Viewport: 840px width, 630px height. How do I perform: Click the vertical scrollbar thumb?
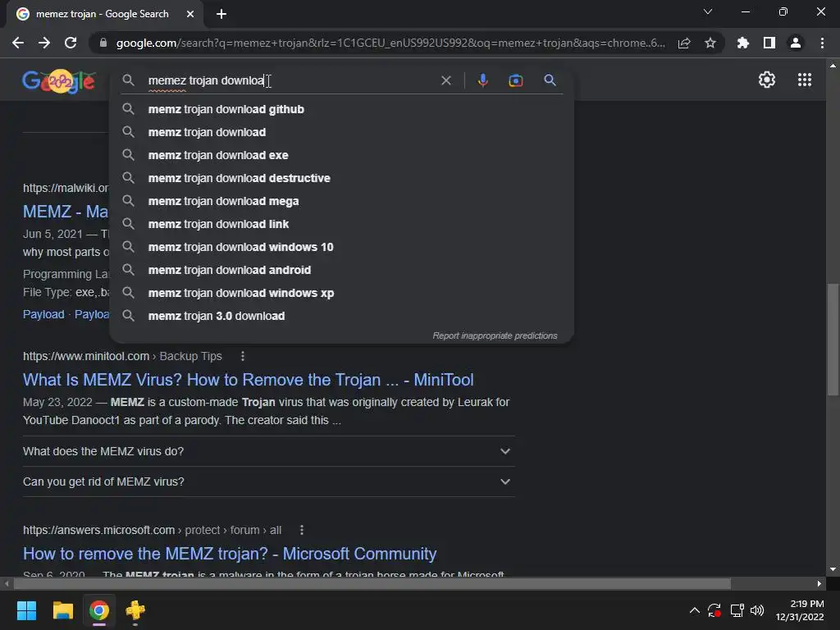(x=833, y=339)
